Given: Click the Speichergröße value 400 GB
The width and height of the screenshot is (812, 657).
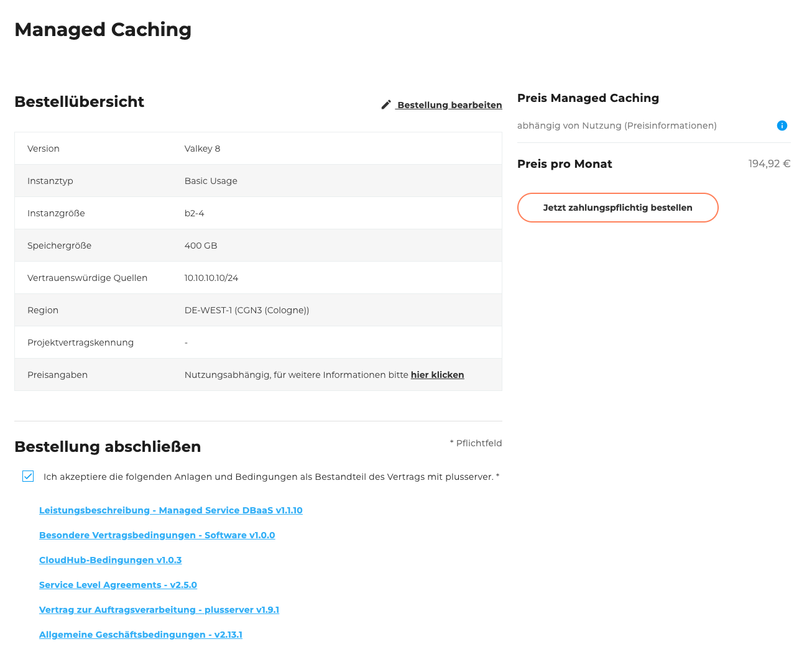Looking at the screenshot, I should [x=201, y=246].
